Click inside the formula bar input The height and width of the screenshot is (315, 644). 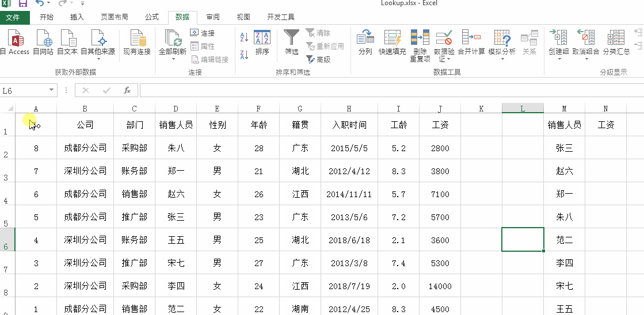[391, 91]
